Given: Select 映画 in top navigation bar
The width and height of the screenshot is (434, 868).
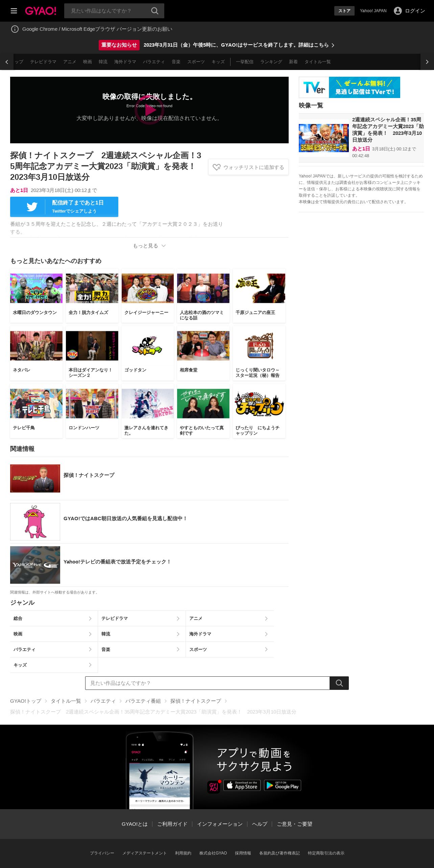Looking at the screenshot, I should tap(88, 62).
